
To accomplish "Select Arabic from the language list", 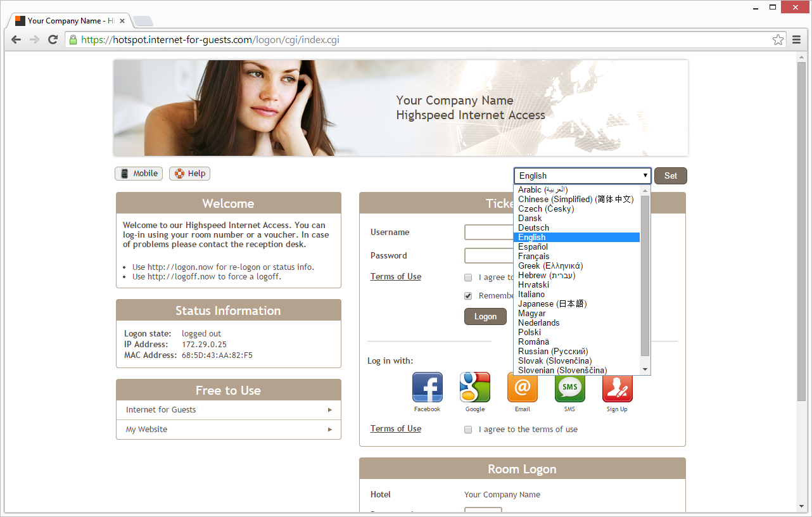I will [576, 190].
